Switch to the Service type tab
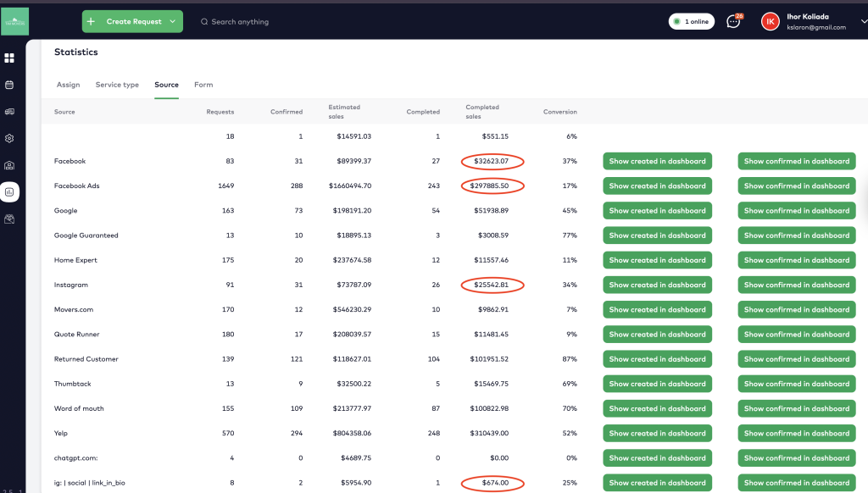This screenshot has width=868, height=493. [x=117, y=85]
